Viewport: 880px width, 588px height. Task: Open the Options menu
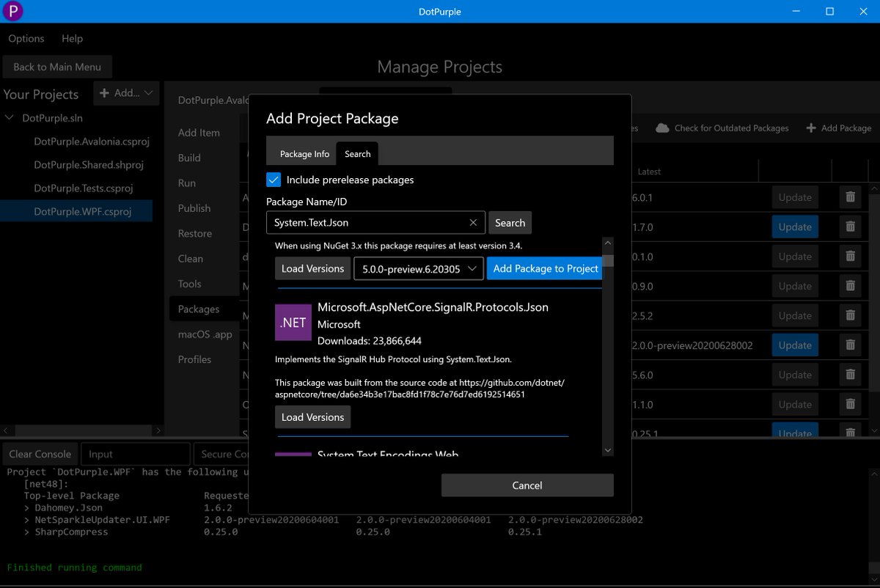click(x=26, y=39)
